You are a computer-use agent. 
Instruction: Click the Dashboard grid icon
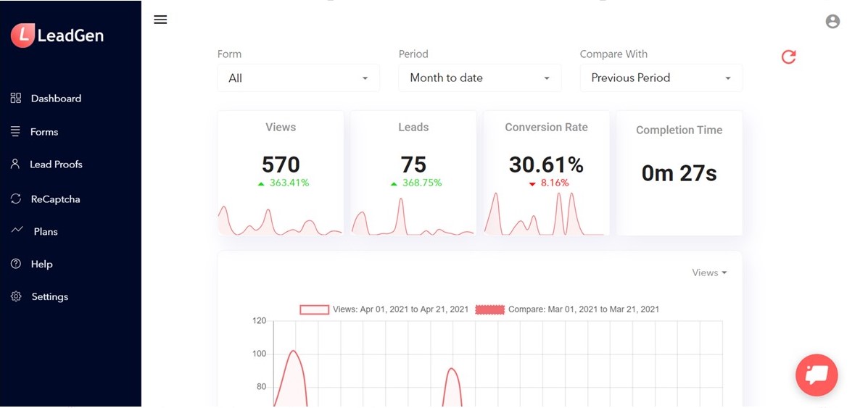[16, 98]
